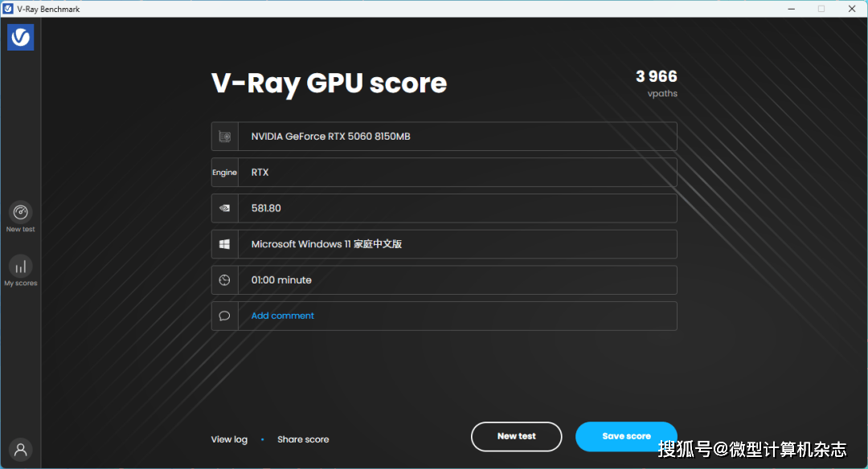Click the speech bubble comment icon
The width and height of the screenshot is (868, 469).
(x=225, y=316)
